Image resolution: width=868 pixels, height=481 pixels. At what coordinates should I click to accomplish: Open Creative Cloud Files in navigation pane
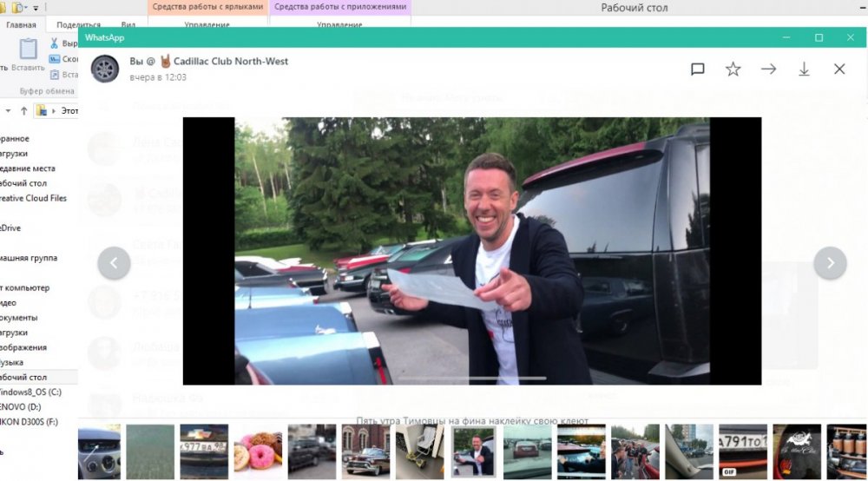[33, 198]
